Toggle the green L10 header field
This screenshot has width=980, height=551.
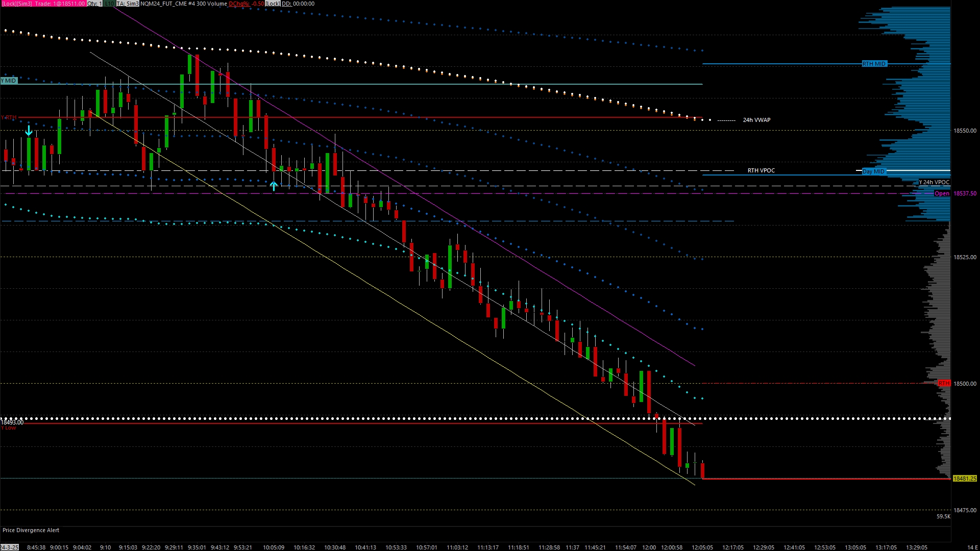pyautogui.click(x=109, y=4)
